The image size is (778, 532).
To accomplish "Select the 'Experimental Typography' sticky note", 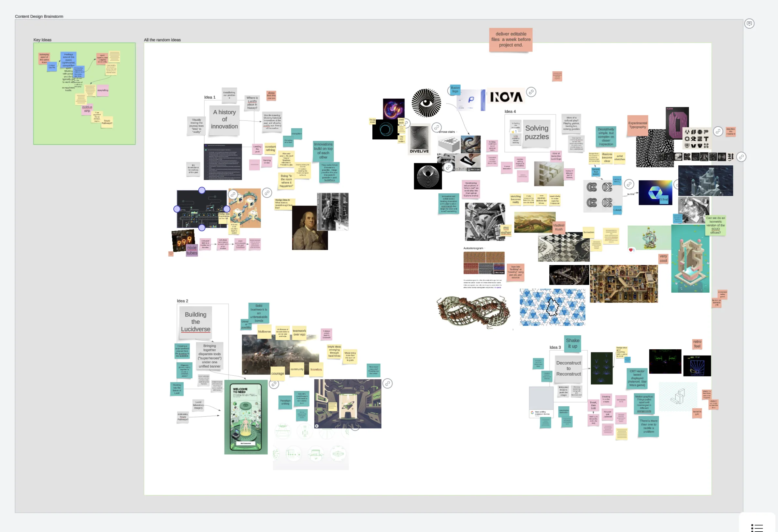I will [x=637, y=125].
